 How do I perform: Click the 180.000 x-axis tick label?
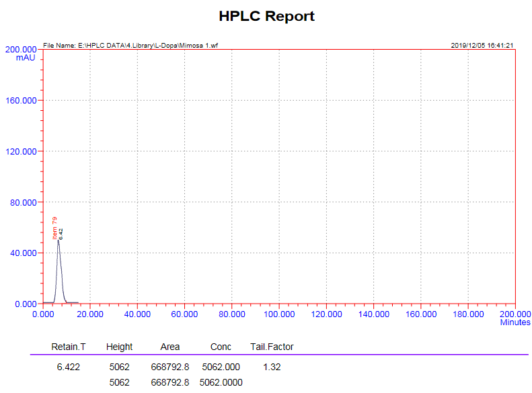tap(468, 314)
